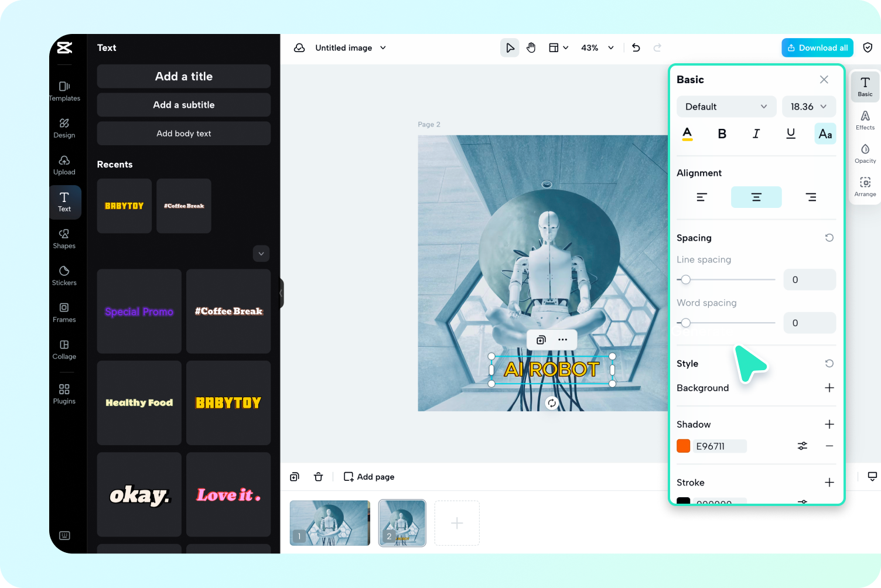This screenshot has height=588, width=881.
Task: Toggle bold formatting for the text
Action: click(722, 134)
